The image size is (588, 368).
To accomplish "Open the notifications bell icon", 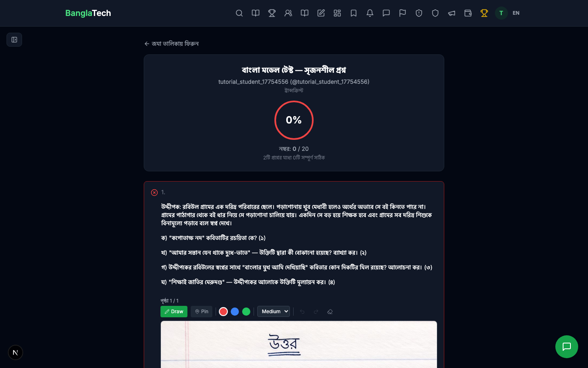I will pyautogui.click(x=370, y=13).
